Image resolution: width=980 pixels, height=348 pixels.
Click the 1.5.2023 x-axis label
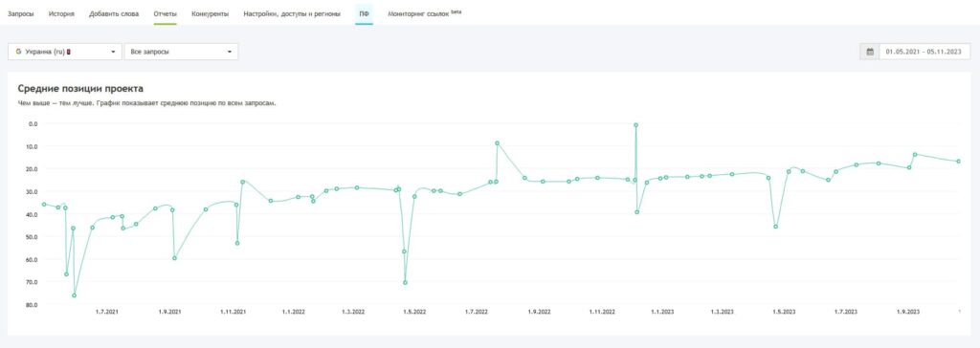click(x=785, y=311)
